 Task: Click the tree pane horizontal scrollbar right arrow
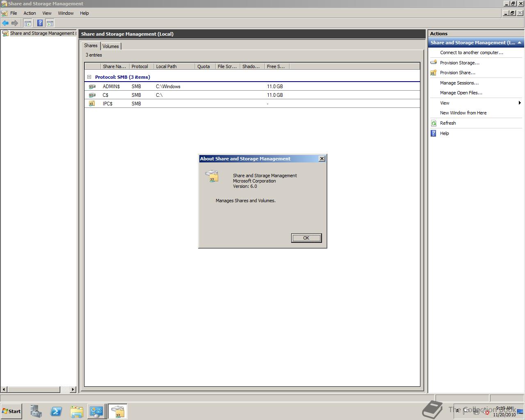pos(73,389)
